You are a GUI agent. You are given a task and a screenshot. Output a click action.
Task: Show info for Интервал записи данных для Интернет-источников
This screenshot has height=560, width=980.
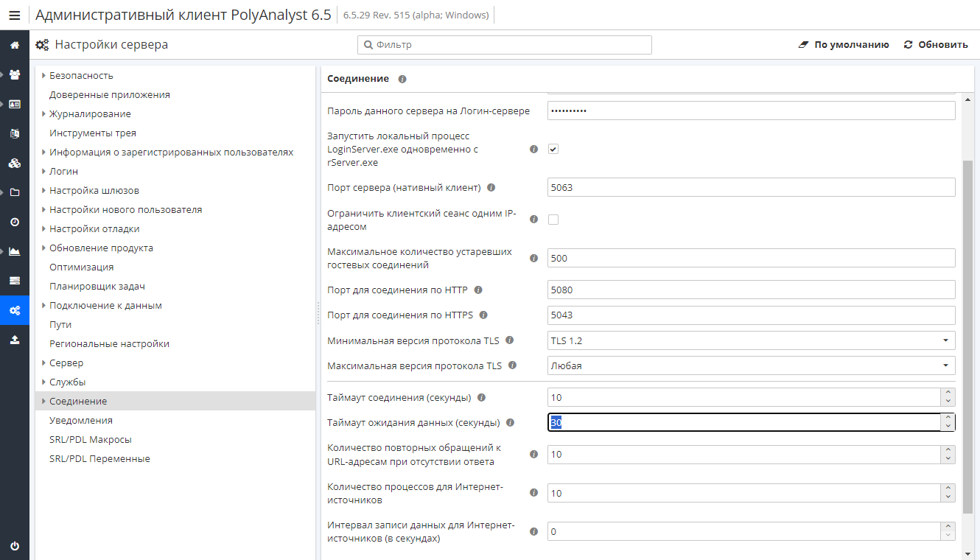pyautogui.click(x=534, y=531)
